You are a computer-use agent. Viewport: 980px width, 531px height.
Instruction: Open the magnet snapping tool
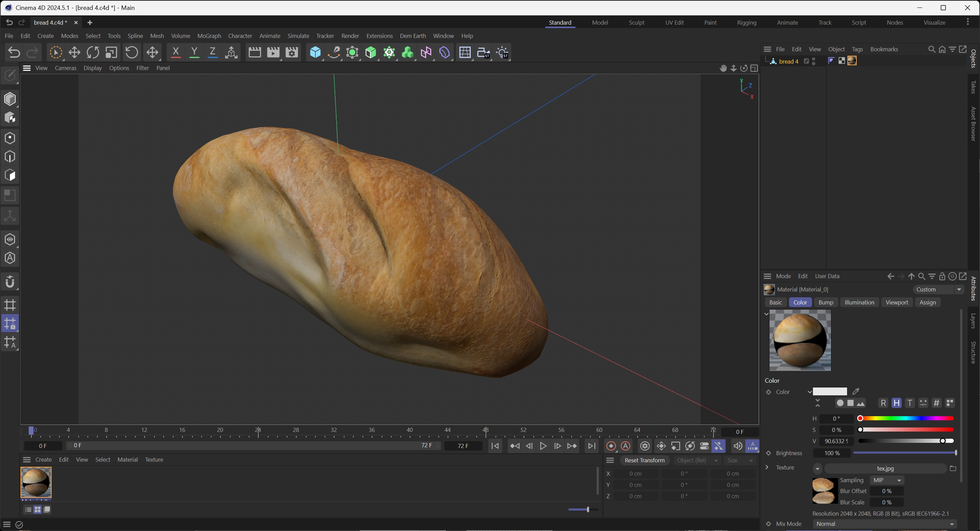[10, 282]
